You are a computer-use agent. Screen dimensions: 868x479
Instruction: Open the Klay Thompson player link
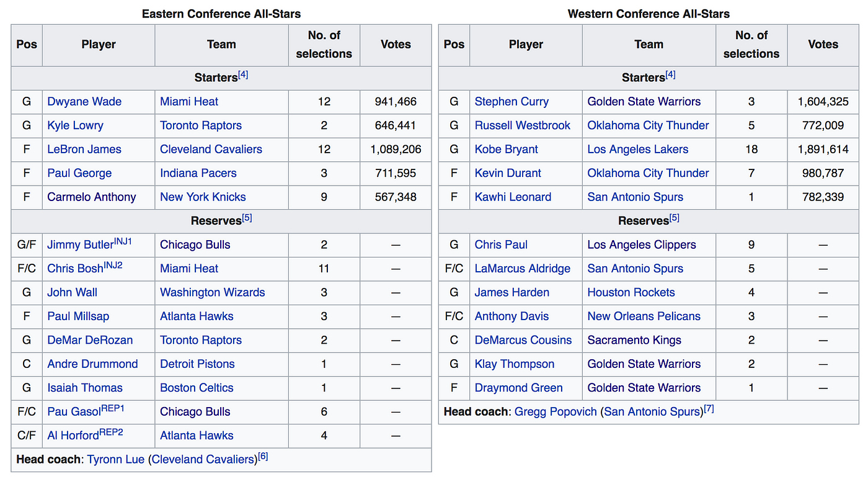(515, 364)
